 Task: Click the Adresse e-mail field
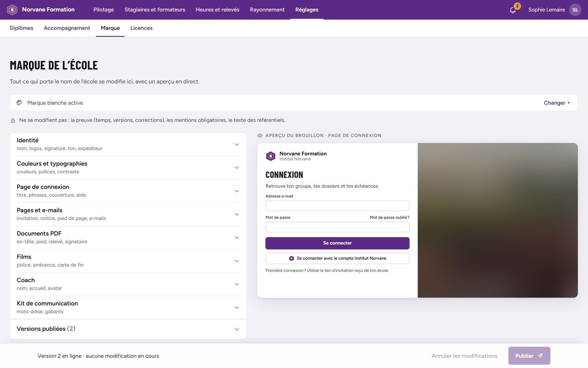click(337, 206)
